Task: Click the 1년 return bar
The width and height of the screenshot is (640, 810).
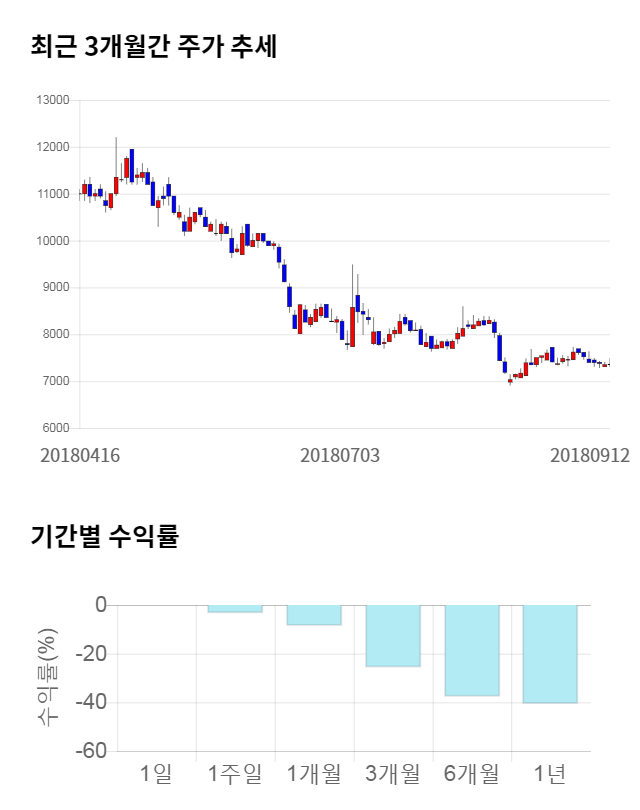Action: (x=550, y=654)
